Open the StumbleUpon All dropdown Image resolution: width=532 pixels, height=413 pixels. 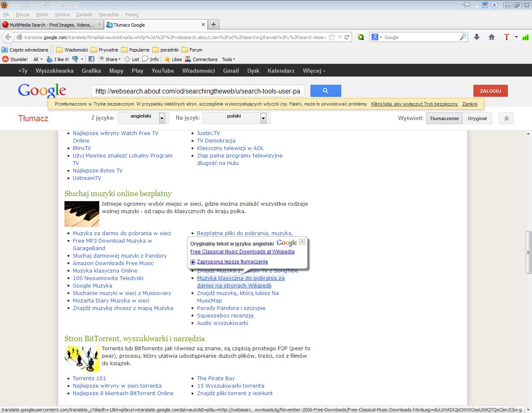[38, 59]
